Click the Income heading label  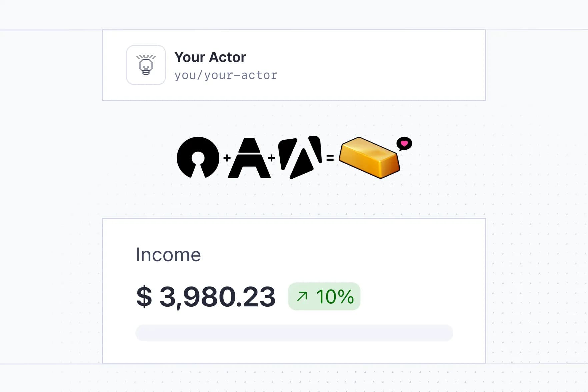(168, 255)
